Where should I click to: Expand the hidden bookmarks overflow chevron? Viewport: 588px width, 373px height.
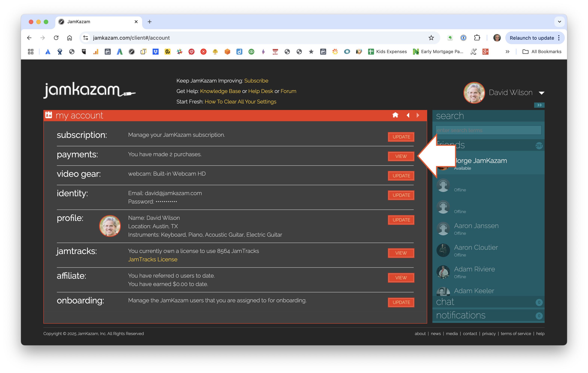tap(507, 52)
